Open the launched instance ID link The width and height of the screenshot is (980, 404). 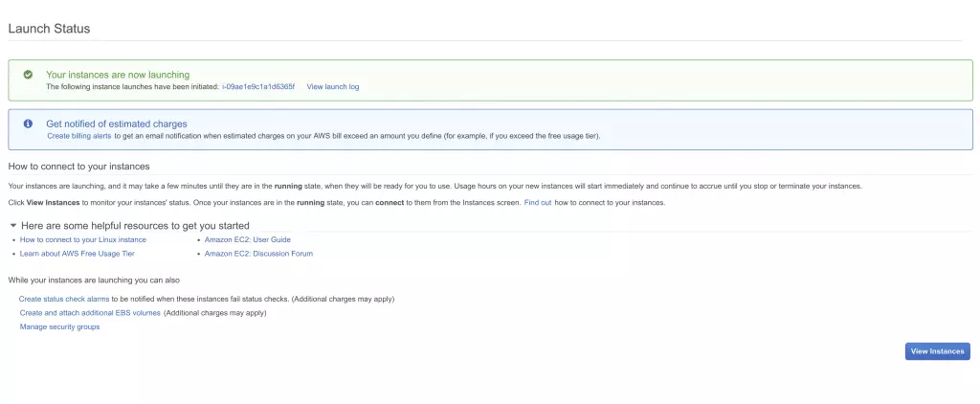click(x=258, y=86)
